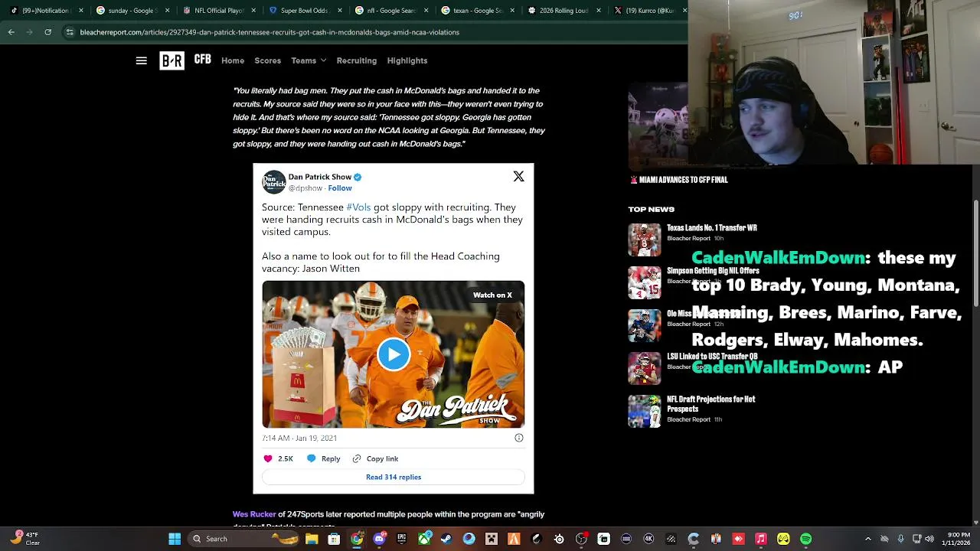Image resolution: width=980 pixels, height=551 pixels.
Task: Click the tweet Reply bubble icon
Action: click(311, 458)
